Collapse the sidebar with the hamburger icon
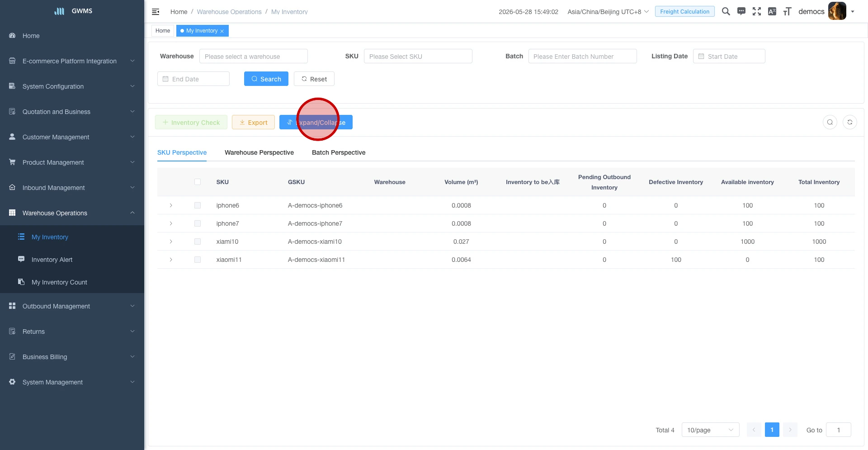 (x=156, y=12)
